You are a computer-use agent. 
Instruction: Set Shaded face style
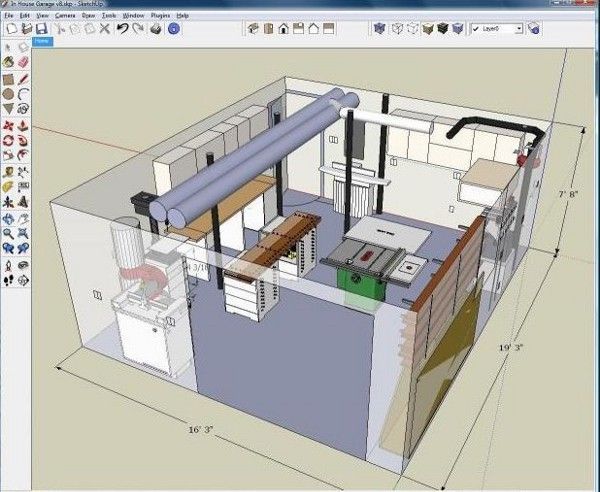tap(428, 29)
